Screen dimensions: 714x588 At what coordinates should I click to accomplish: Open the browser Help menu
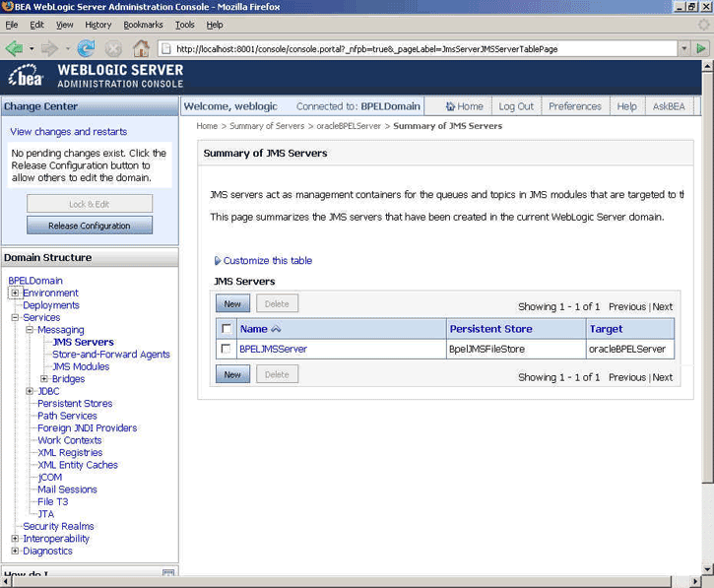[x=215, y=25]
